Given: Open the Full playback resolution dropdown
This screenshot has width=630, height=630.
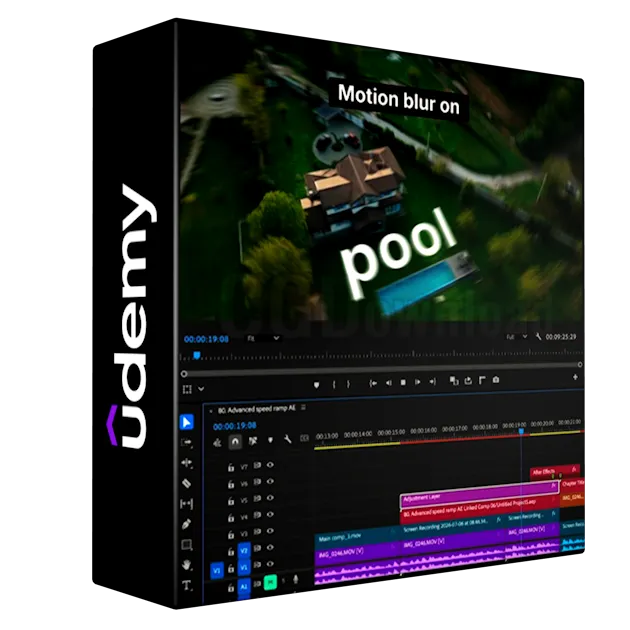Looking at the screenshot, I should click(x=517, y=337).
